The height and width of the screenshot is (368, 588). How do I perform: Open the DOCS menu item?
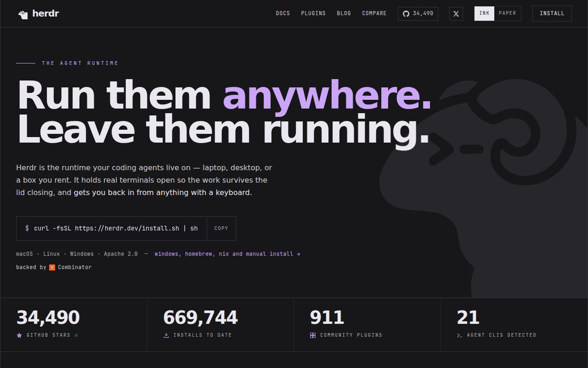coord(283,13)
